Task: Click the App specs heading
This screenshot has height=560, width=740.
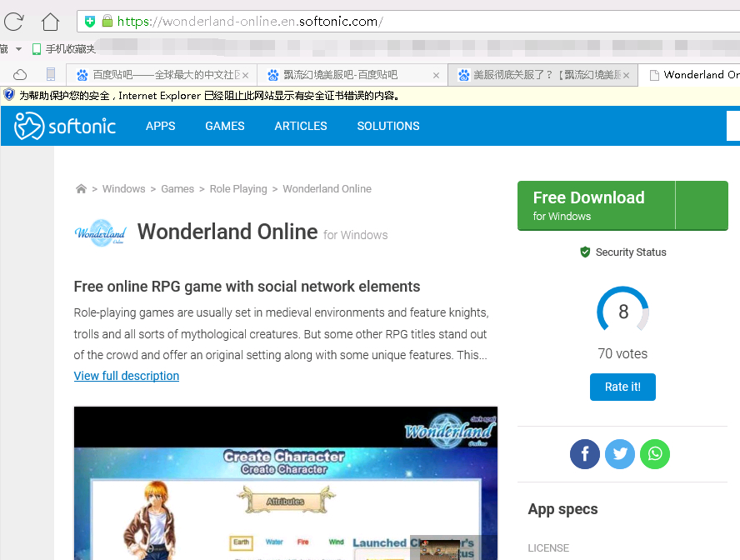Action: (x=563, y=509)
